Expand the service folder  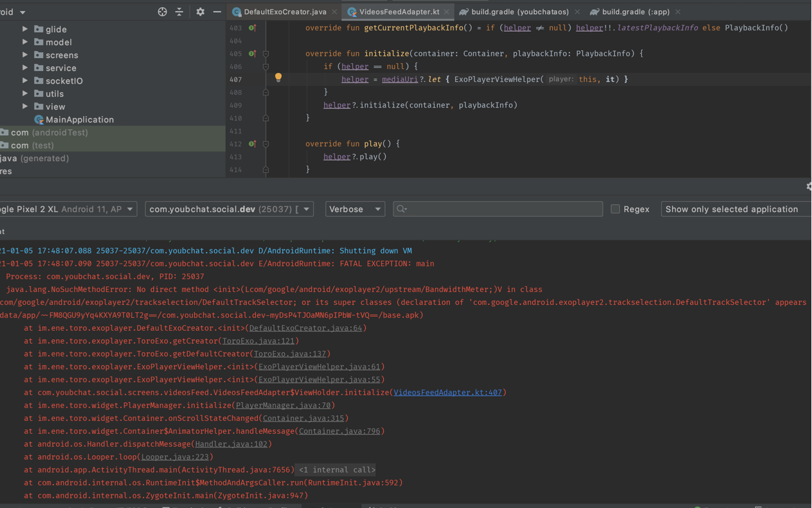tap(25, 68)
